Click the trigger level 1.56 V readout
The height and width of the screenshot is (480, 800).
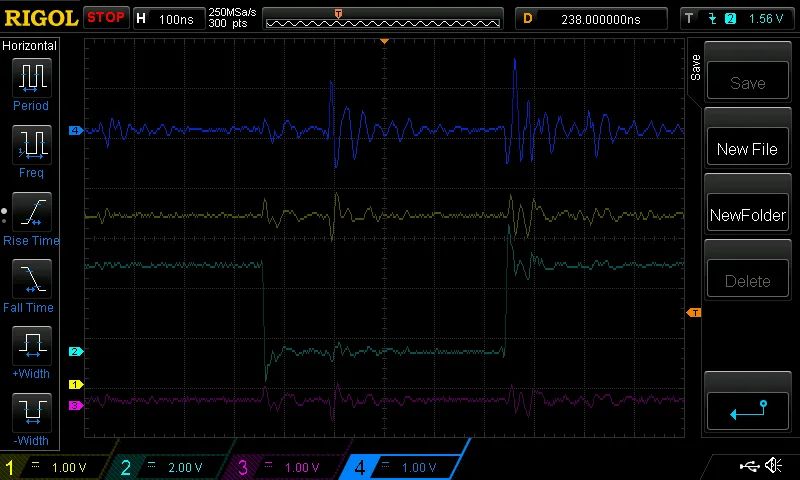click(765, 19)
